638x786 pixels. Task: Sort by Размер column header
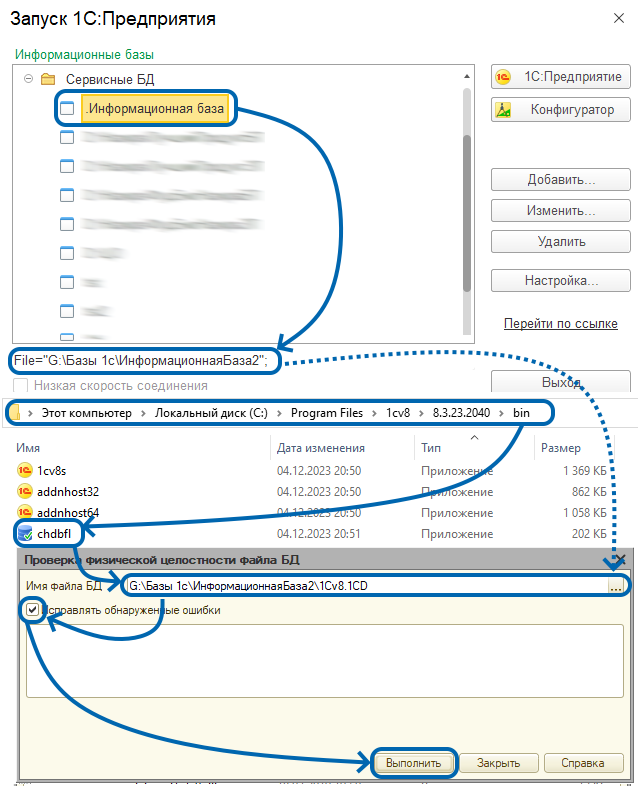pyautogui.click(x=561, y=448)
